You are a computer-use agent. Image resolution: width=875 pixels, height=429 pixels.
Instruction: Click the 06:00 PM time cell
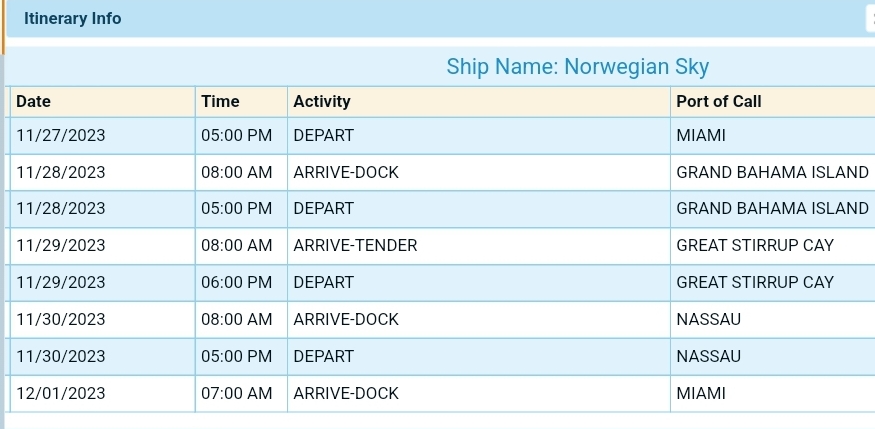[237, 282]
